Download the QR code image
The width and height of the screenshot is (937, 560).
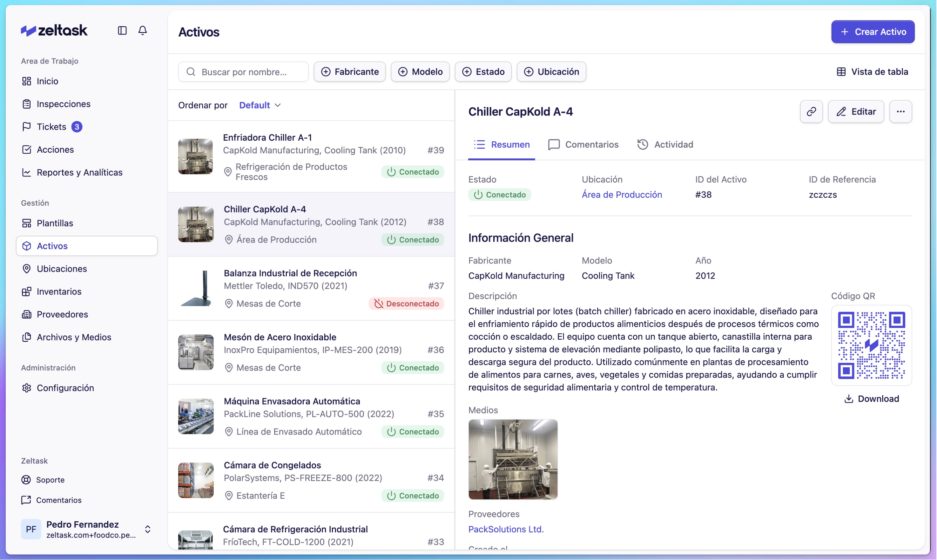coord(872,398)
